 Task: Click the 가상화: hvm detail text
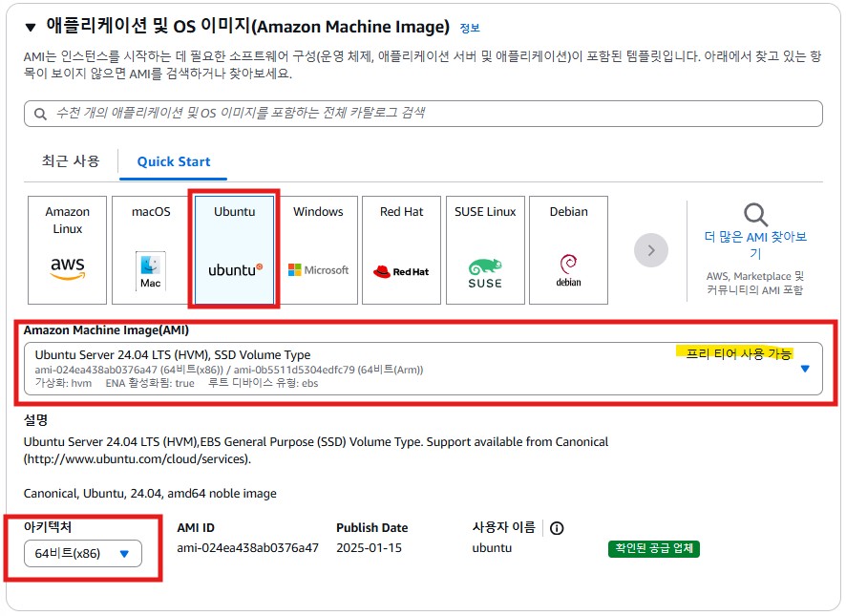pos(63,383)
